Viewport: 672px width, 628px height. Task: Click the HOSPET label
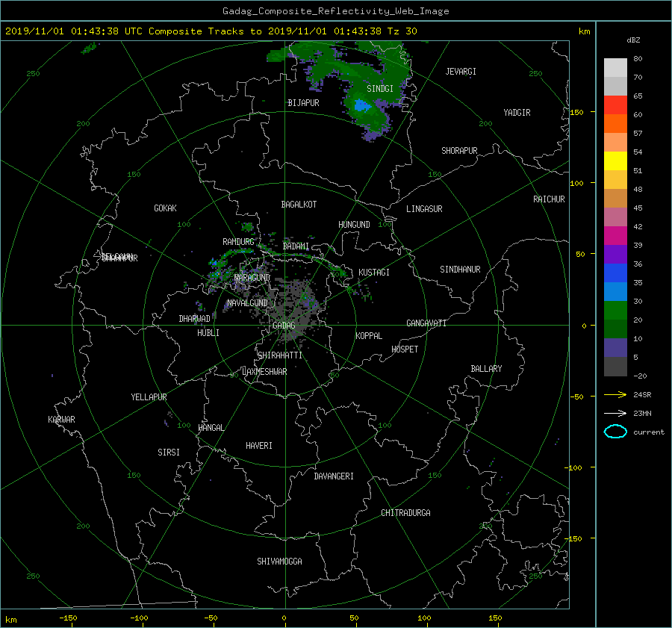[x=405, y=349]
